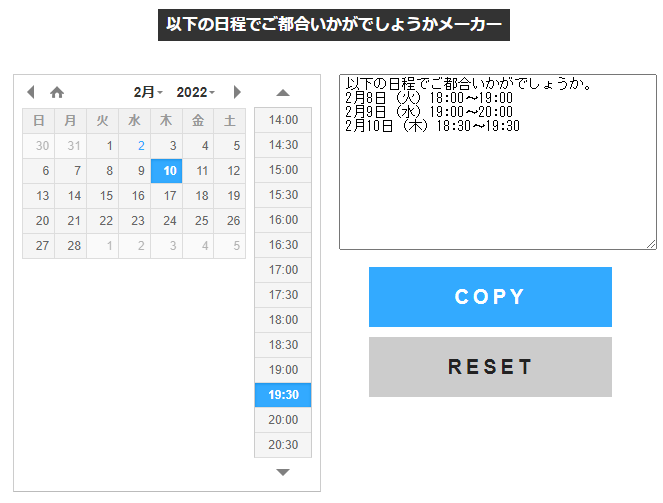Select the 14:00 time slot
Image resolution: width=663 pixels, height=503 pixels.
pyautogui.click(x=283, y=120)
